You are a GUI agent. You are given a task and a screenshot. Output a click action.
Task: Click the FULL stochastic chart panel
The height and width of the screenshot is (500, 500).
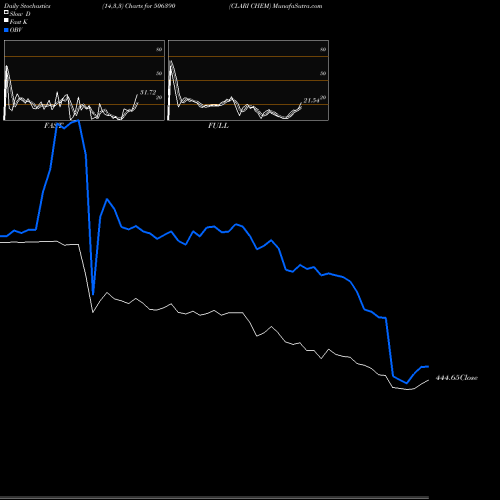pyautogui.click(x=248, y=80)
